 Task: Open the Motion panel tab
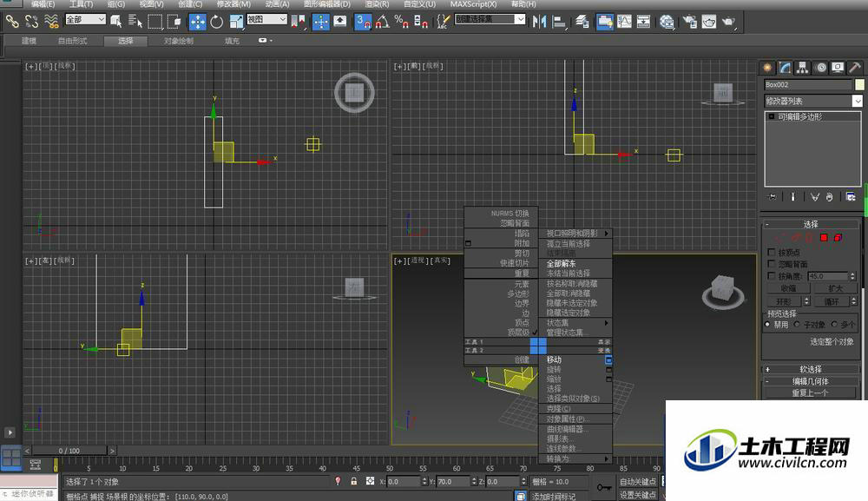click(x=821, y=68)
